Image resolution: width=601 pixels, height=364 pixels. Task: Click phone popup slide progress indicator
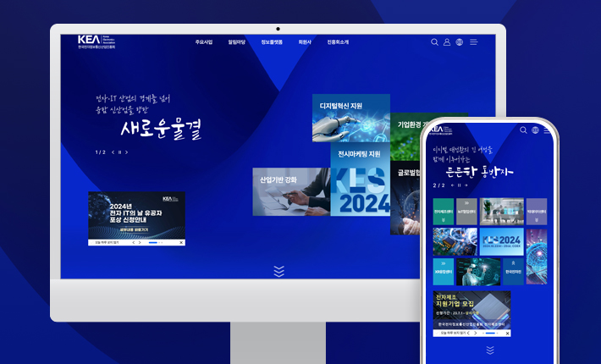tap(490, 334)
